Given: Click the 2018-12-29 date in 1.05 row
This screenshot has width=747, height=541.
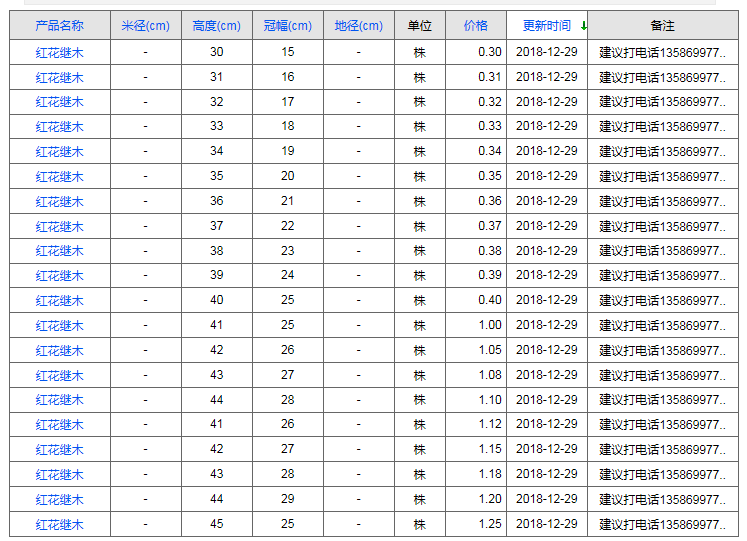Looking at the screenshot, I should (x=546, y=350).
